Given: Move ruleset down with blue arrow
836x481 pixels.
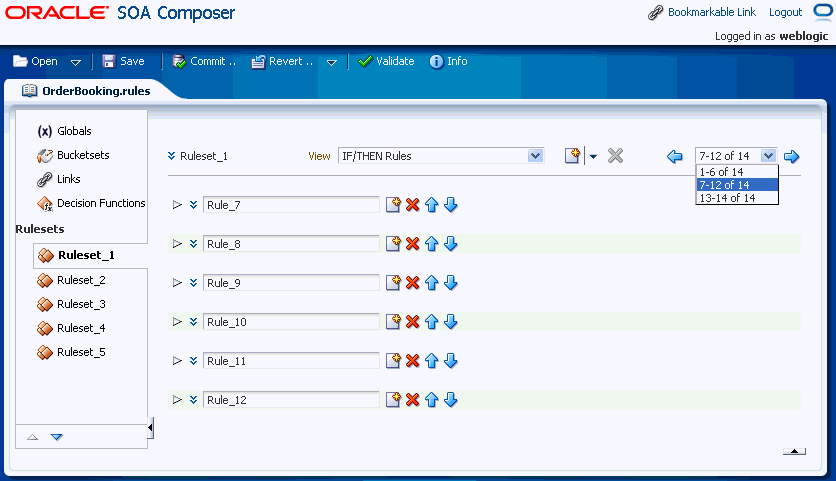Looking at the screenshot, I should pyautogui.click(x=57, y=437).
